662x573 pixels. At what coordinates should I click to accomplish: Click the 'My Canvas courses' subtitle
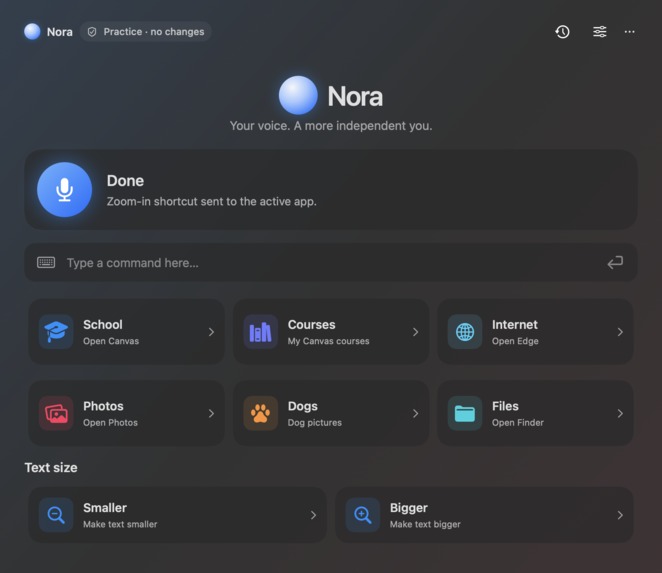coord(328,341)
